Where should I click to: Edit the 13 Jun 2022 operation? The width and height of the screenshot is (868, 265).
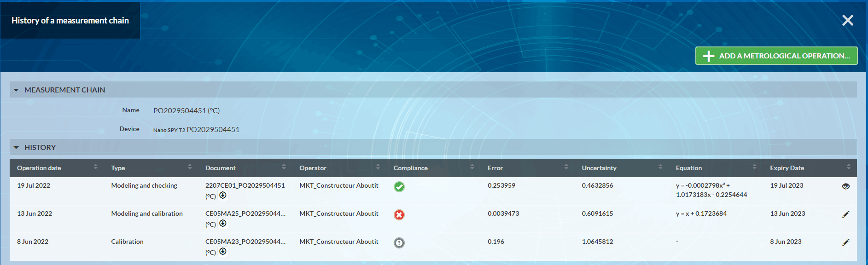(845, 214)
